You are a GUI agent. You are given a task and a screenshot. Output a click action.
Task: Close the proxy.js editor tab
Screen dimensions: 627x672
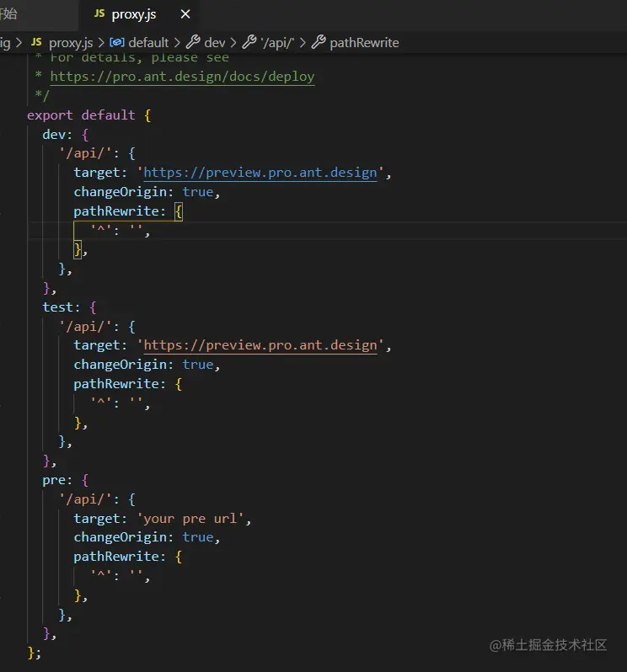tap(185, 14)
